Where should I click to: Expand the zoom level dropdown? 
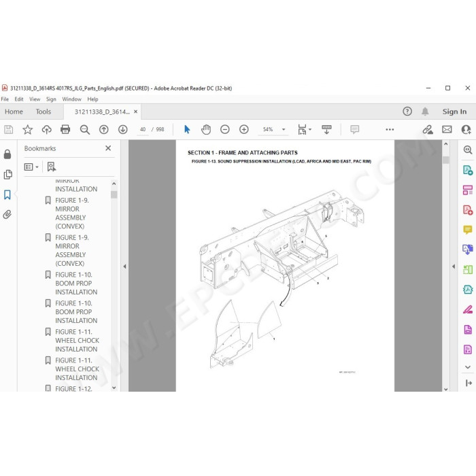(284, 130)
